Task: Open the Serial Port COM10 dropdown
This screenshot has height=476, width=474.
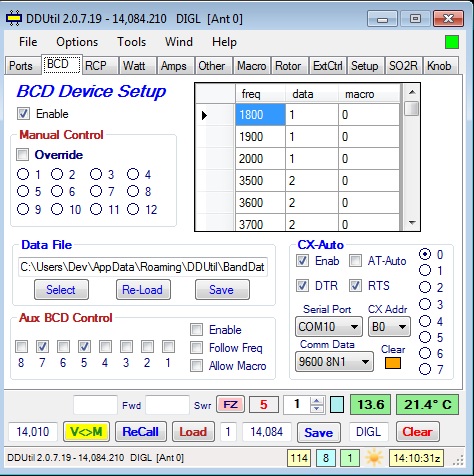Action: pos(329,327)
